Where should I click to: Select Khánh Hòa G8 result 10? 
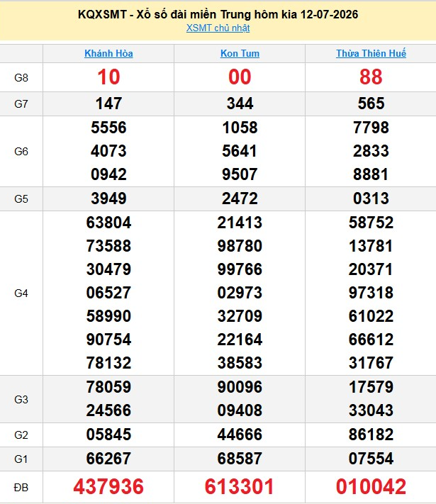pos(108,77)
